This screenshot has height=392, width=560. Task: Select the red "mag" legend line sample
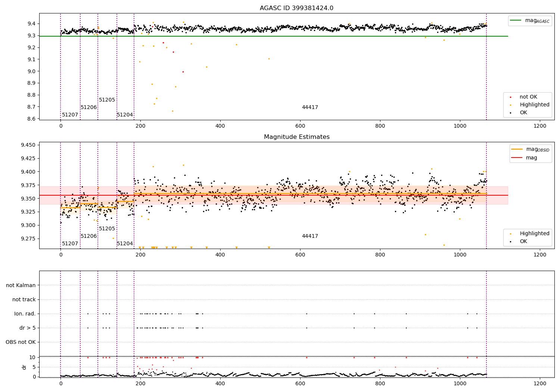517,158
